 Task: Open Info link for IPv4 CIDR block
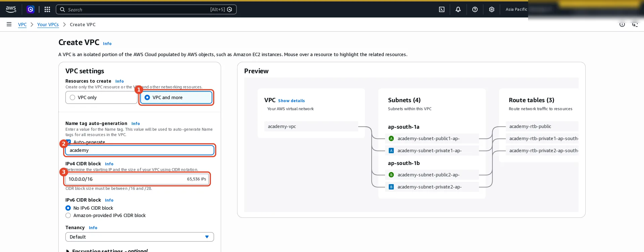click(x=109, y=164)
